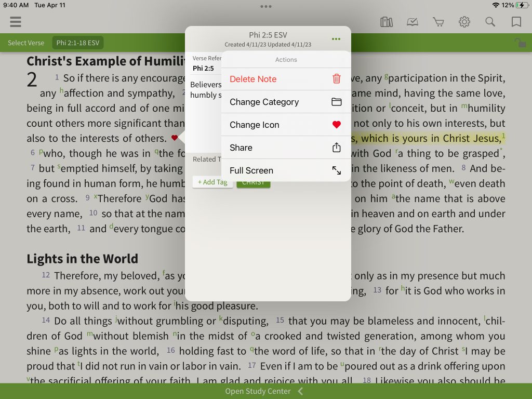Tap heading 'Christ's Example of Humility'
Screen dimensions: 532x399
106,61
